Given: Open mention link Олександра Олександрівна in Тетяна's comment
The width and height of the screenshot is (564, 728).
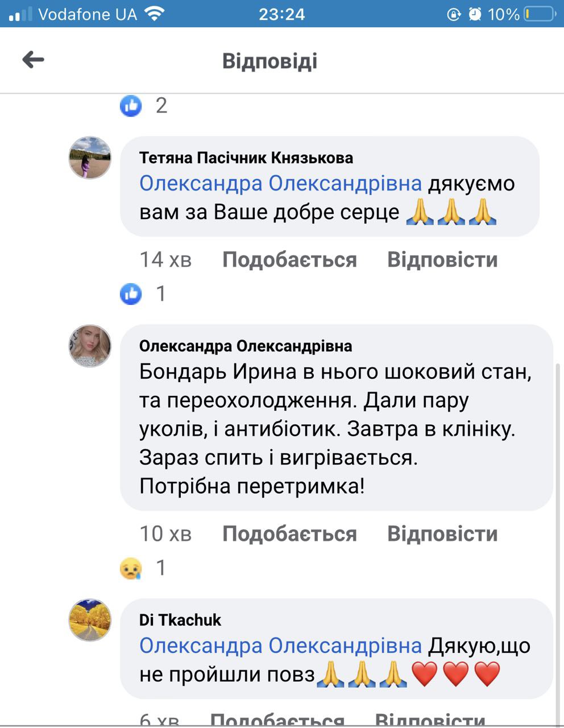Looking at the screenshot, I should coord(280,184).
